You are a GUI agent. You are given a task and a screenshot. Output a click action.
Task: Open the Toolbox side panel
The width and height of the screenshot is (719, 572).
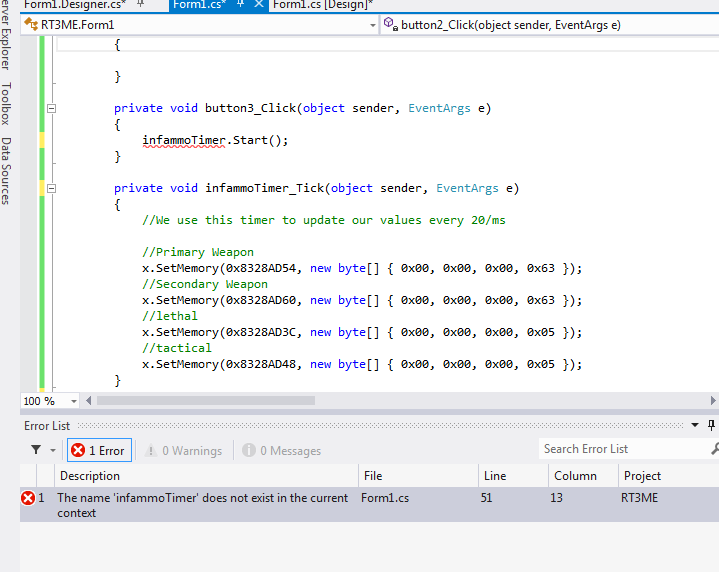coord(6,103)
